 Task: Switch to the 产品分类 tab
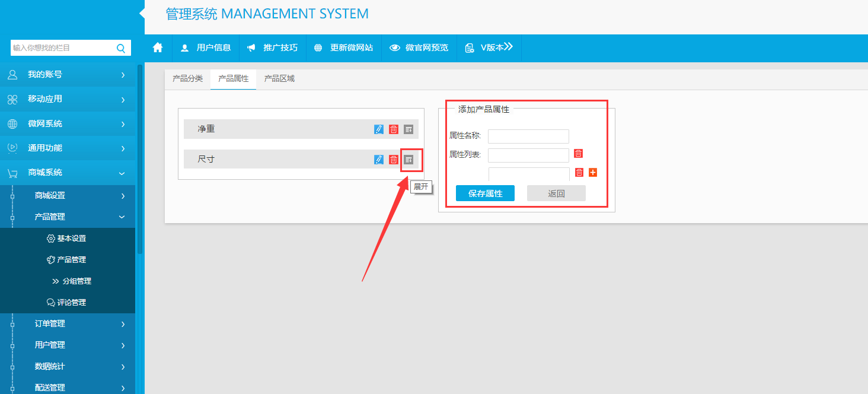[187, 79]
